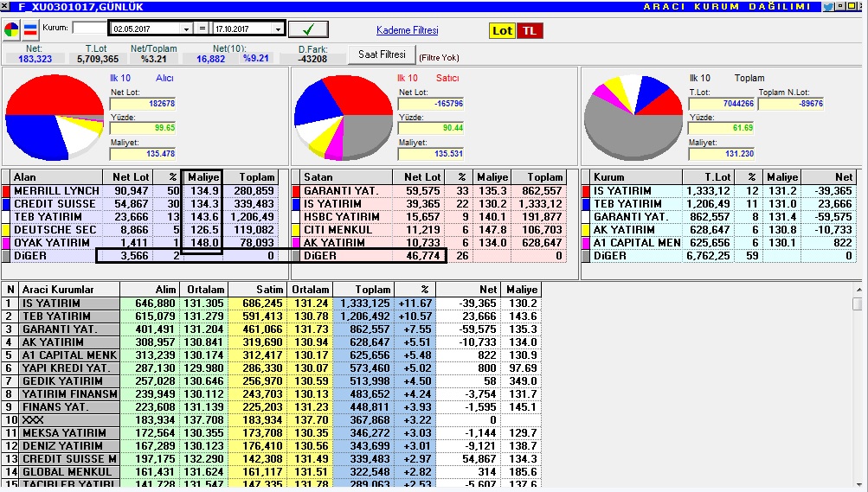868x492 pixels.
Task: Click the Net Lot header in the Alan table
Action: (x=127, y=177)
